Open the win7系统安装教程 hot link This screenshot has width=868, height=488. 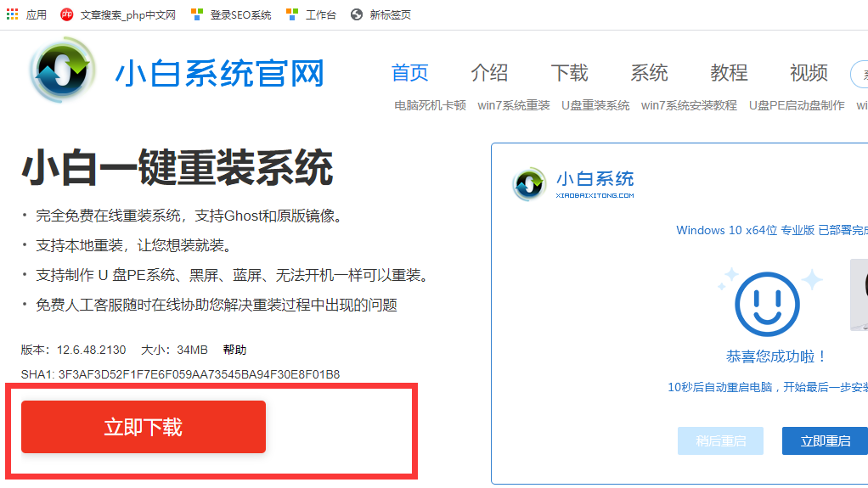click(689, 105)
